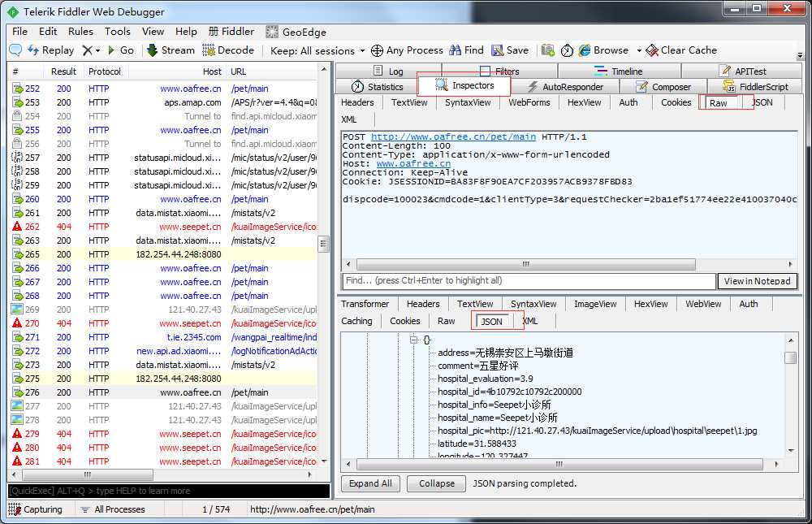Select hospital_evaluation=3.9 JSON node
Image resolution: width=812 pixels, height=524 pixels.
(x=486, y=379)
